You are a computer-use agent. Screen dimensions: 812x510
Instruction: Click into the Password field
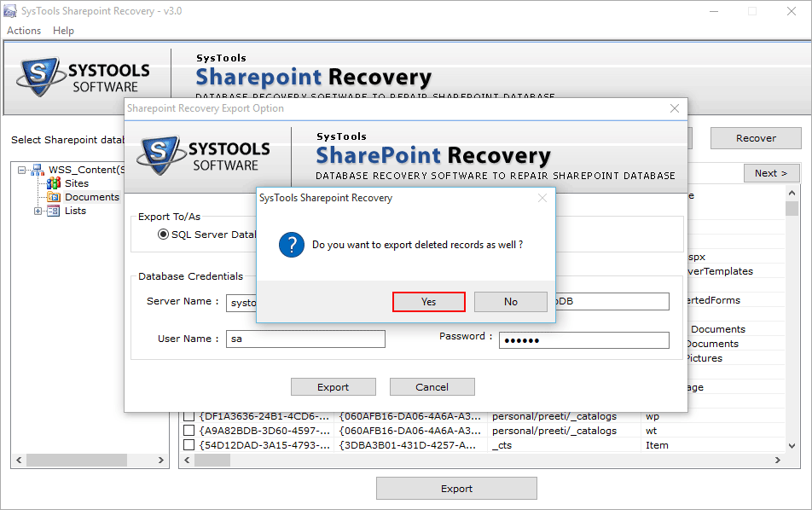click(x=583, y=340)
